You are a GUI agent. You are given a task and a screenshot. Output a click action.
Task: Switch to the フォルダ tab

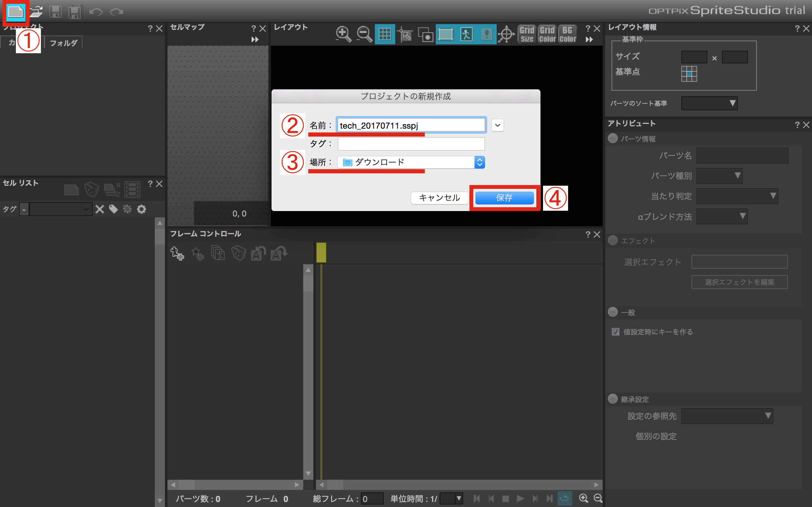coord(63,43)
